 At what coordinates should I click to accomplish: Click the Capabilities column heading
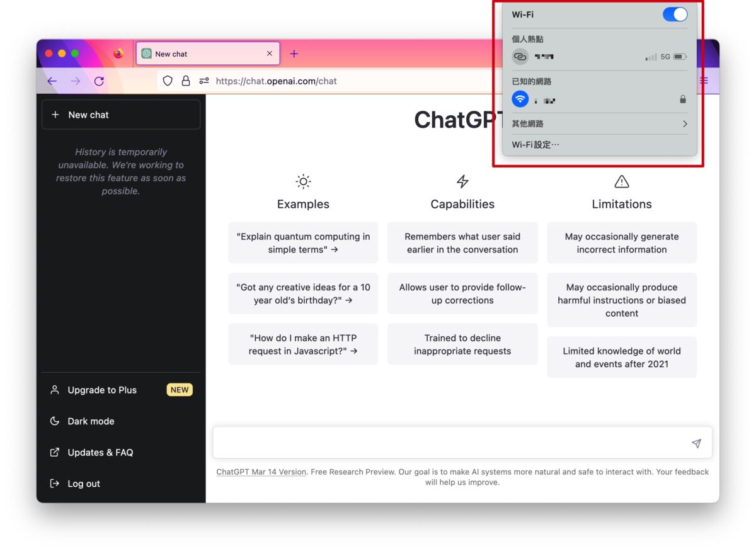pos(462,204)
